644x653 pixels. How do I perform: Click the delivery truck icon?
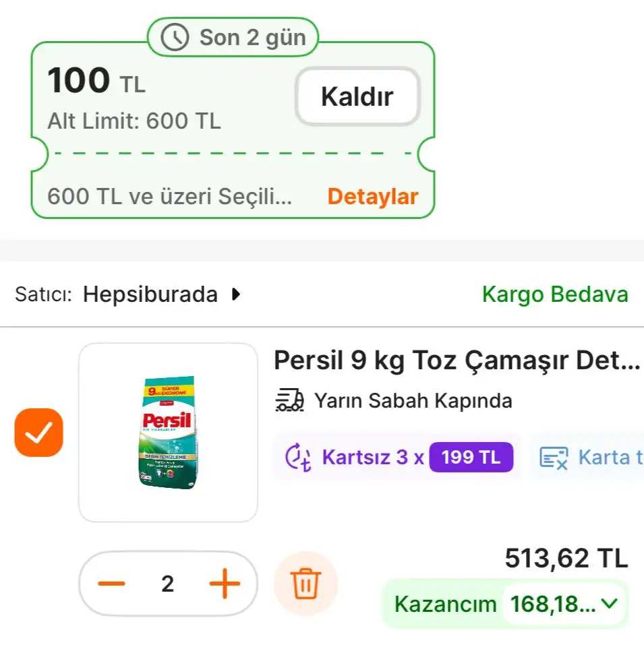pos(290,400)
